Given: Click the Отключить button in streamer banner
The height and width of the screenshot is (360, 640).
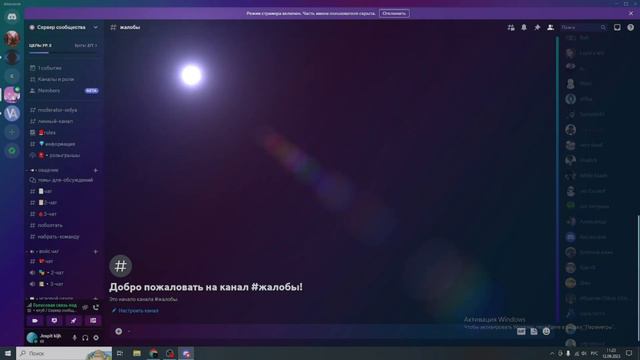Looking at the screenshot, I should 394,13.
